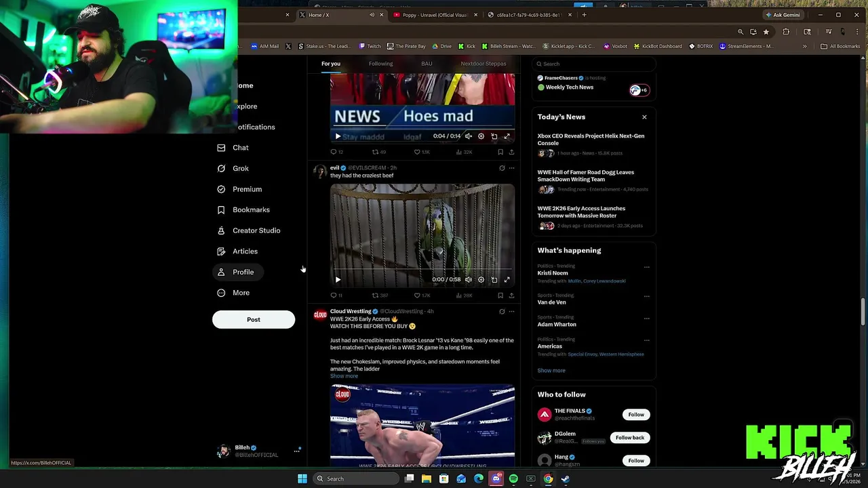Switch to the Following tab
This screenshot has width=868, height=488.
pyautogui.click(x=380, y=64)
